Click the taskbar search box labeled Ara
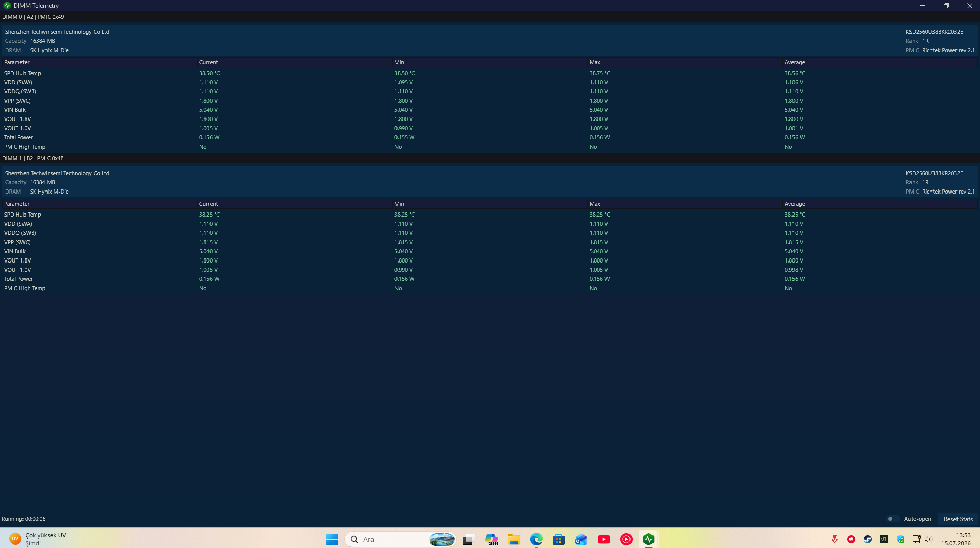 coord(400,539)
